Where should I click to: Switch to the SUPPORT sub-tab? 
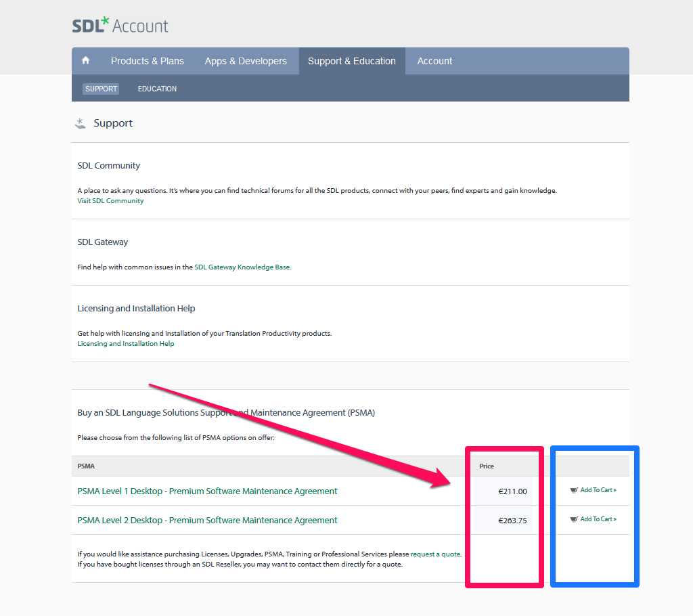tap(102, 89)
